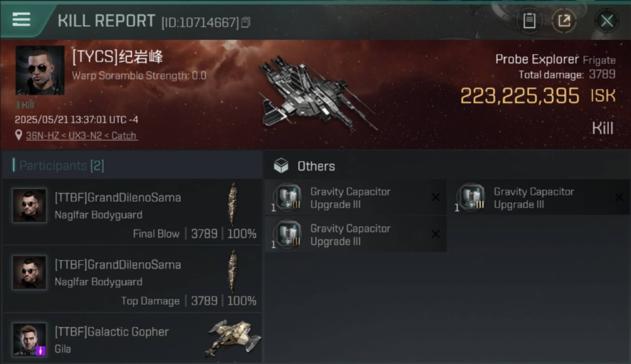Open the victim pilot portrait

point(40,70)
